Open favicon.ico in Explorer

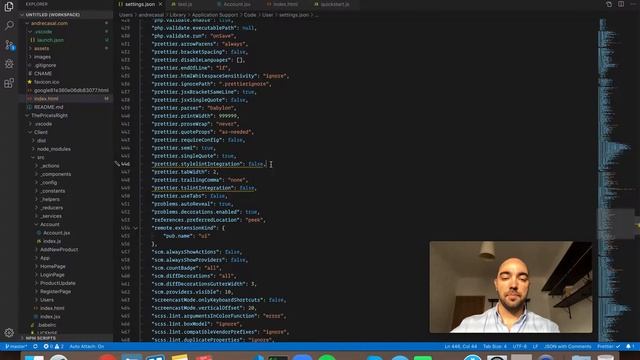pos(46,82)
